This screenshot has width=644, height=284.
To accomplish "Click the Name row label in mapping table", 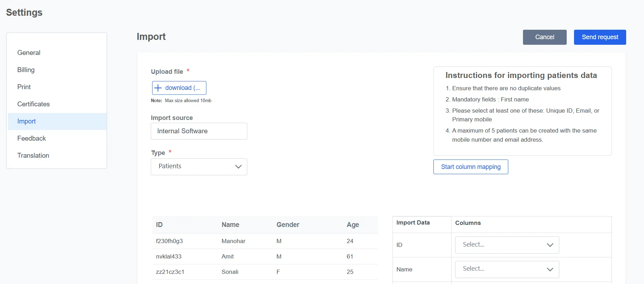I will 404,270.
